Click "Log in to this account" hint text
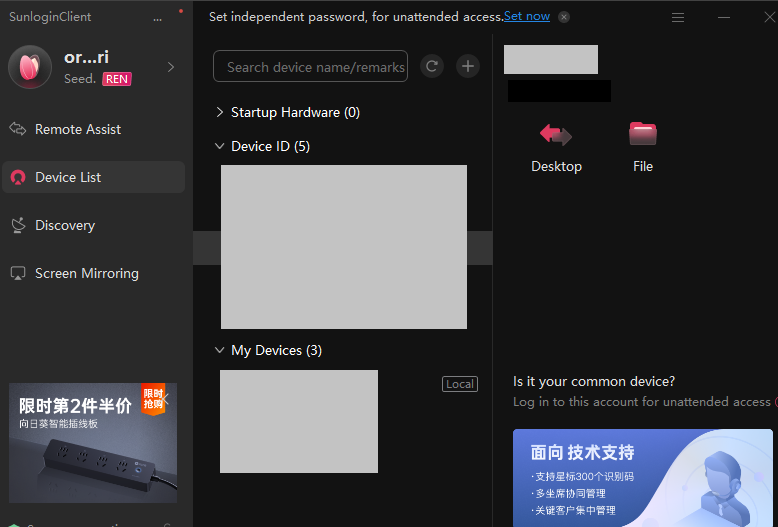Screen dimensions: 778x527 click(642, 401)
